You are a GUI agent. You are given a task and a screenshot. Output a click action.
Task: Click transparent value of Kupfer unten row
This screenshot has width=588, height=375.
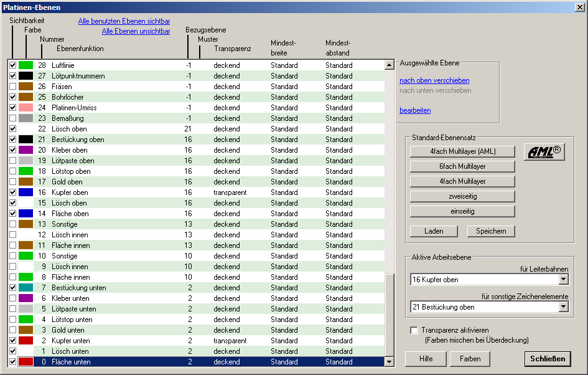pyautogui.click(x=230, y=341)
